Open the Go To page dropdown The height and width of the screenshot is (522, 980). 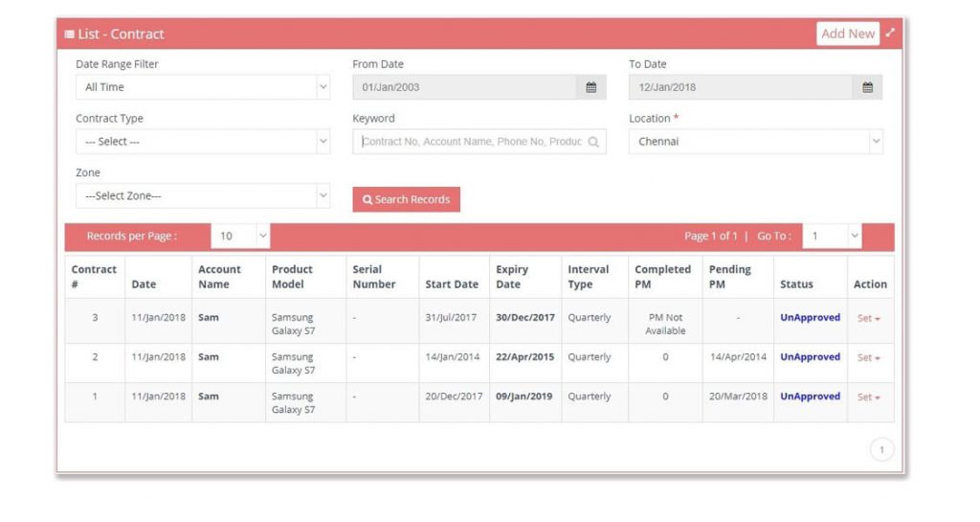(833, 236)
